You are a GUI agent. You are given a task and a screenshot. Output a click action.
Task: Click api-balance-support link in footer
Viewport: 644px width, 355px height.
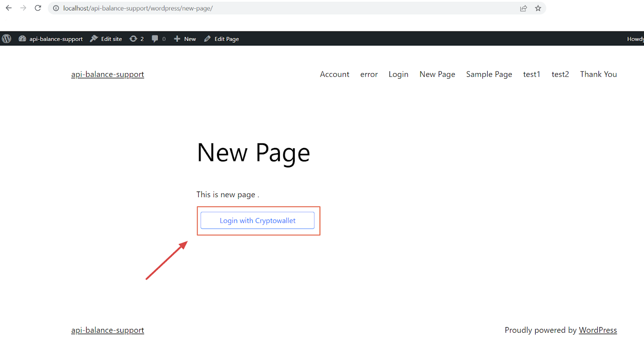pyautogui.click(x=107, y=330)
